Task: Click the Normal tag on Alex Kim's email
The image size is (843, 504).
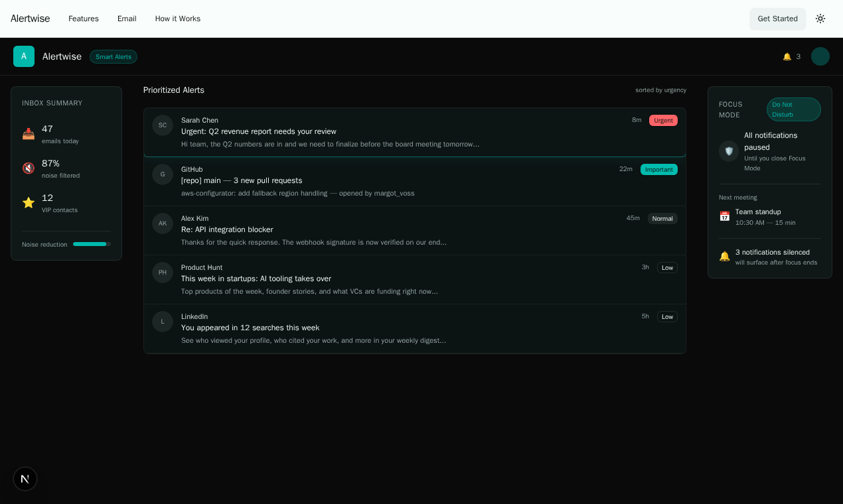Action: click(662, 218)
